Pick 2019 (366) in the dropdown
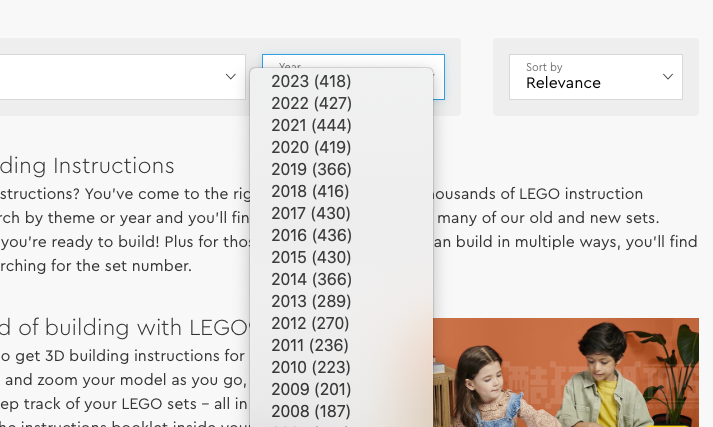 point(341,169)
